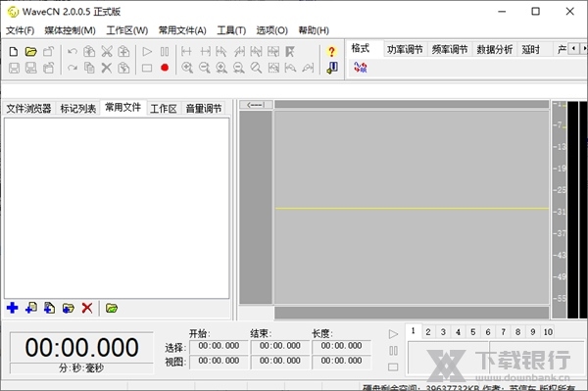Click the blue arrow folder icon in the common files toolbar
Image resolution: width=588 pixels, height=391 pixels.
click(69, 308)
